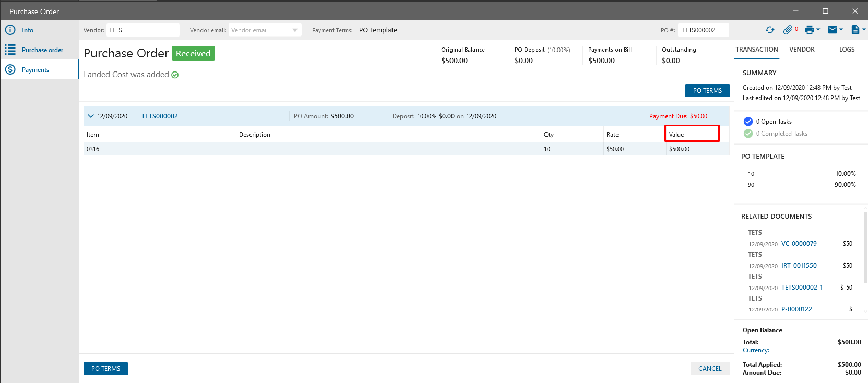Click the email envelope icon
The height and width of the screenshot is (383, 868).
(833, 30)
